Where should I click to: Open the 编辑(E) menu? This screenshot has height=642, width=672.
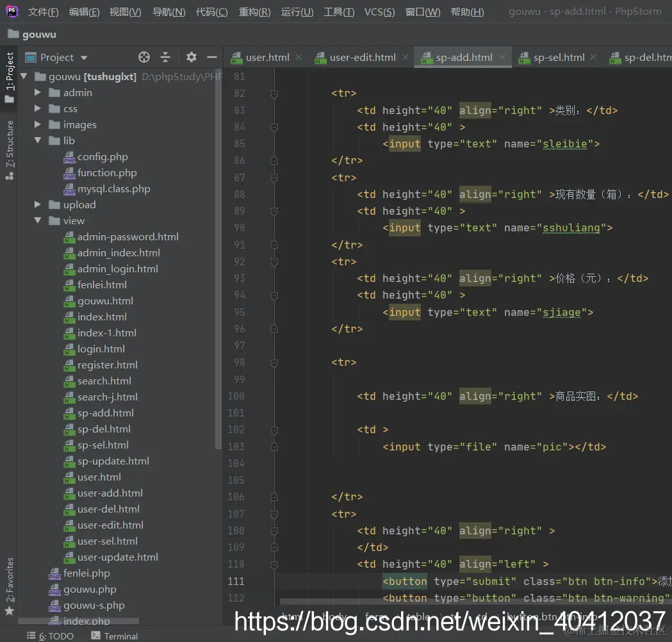pos(85,12)
